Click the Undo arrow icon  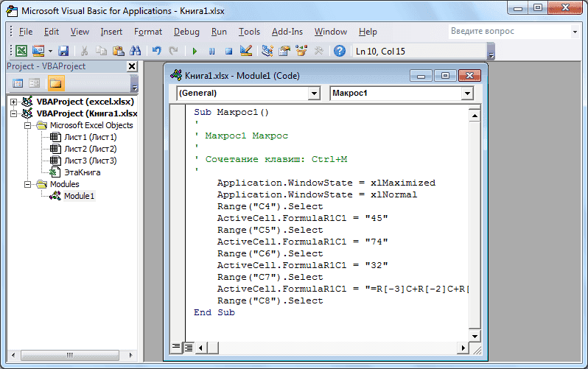[x=156, y=52]
